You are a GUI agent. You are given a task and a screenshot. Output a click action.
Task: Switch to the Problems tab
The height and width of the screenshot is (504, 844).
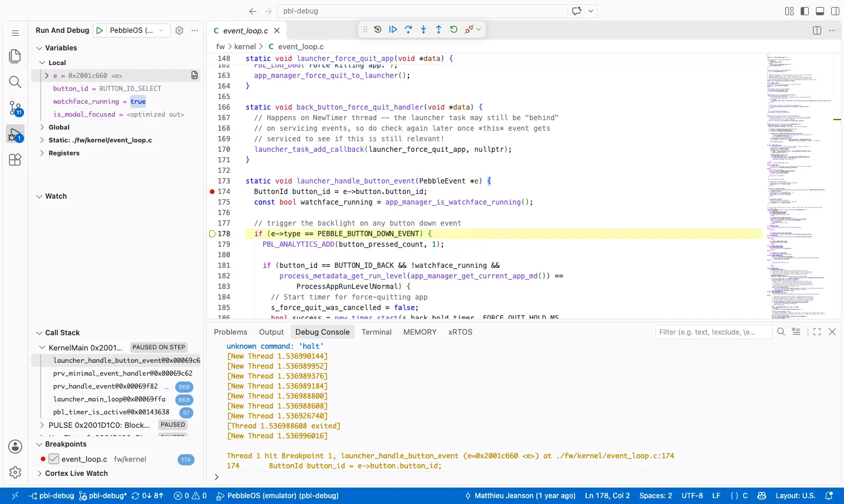(x=230, y=332)
